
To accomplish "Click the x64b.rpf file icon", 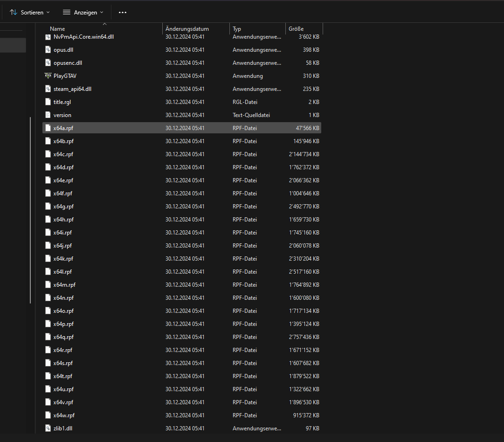I will (48, 141).
